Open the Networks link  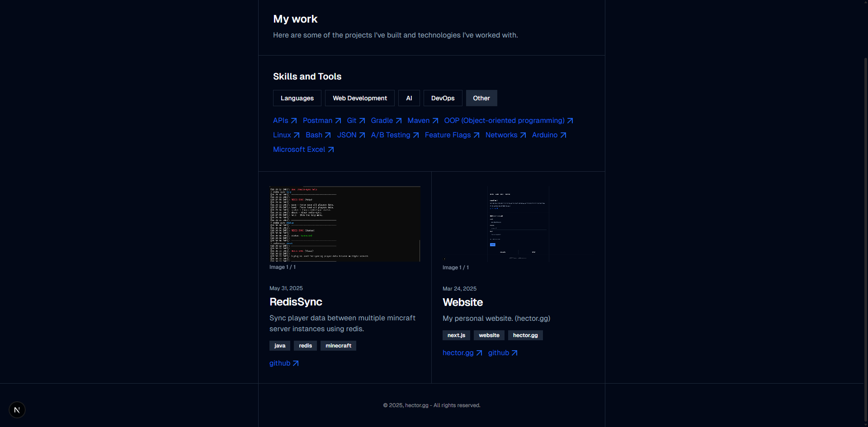tap(506, 135)
